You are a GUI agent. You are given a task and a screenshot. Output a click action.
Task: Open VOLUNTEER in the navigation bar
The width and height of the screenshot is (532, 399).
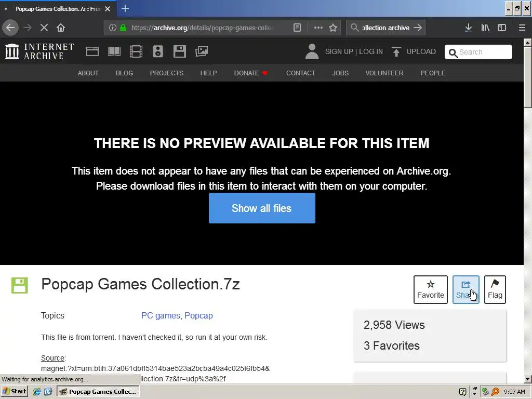click(x=384, y=73)
